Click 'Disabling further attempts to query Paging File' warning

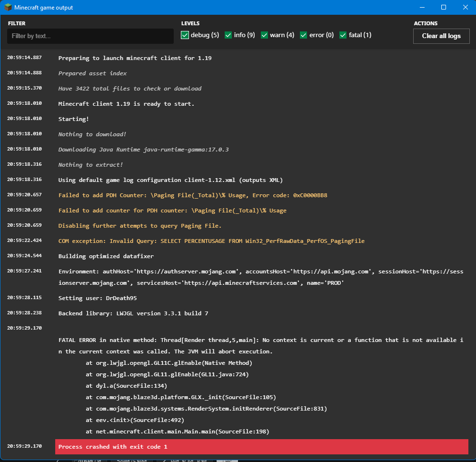coord(139,226)
